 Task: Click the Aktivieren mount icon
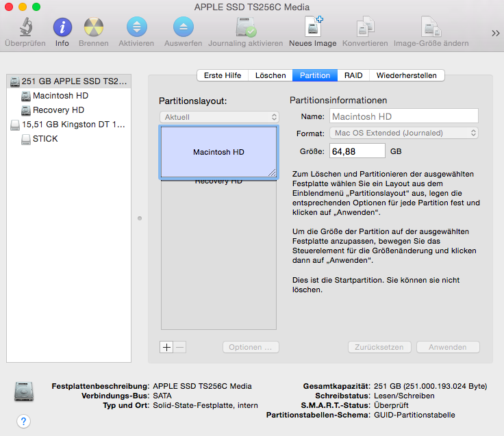[136, 27]
